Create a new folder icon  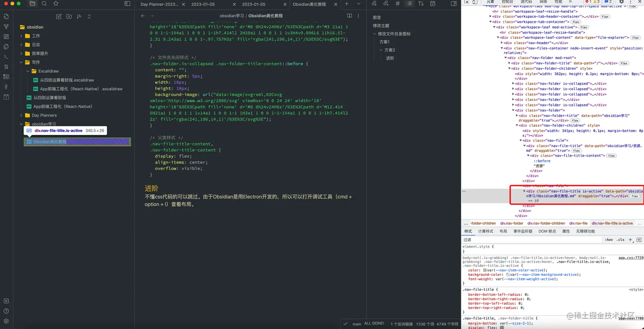[69, 16]
